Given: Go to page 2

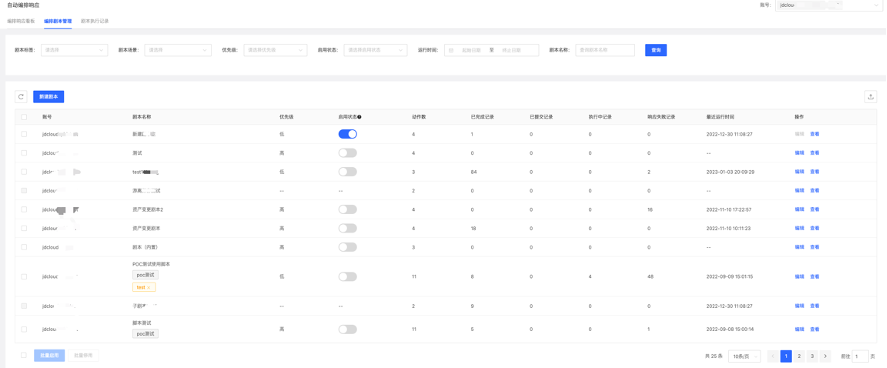Looking at the screenshot, I should 799,356.
